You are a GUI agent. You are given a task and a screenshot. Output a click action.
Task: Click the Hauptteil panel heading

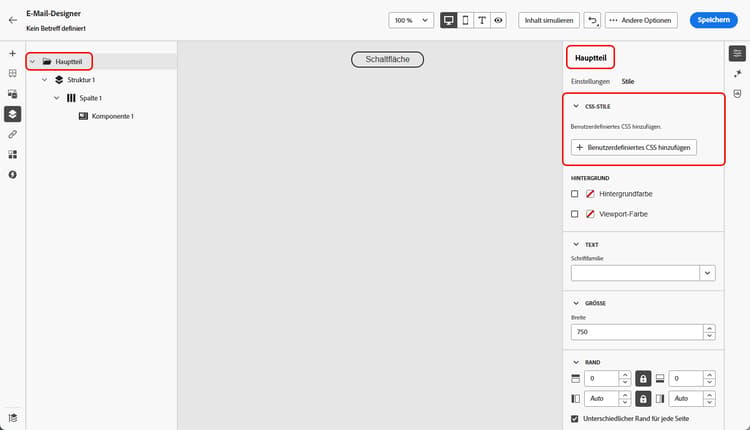(x=591, y=58)
